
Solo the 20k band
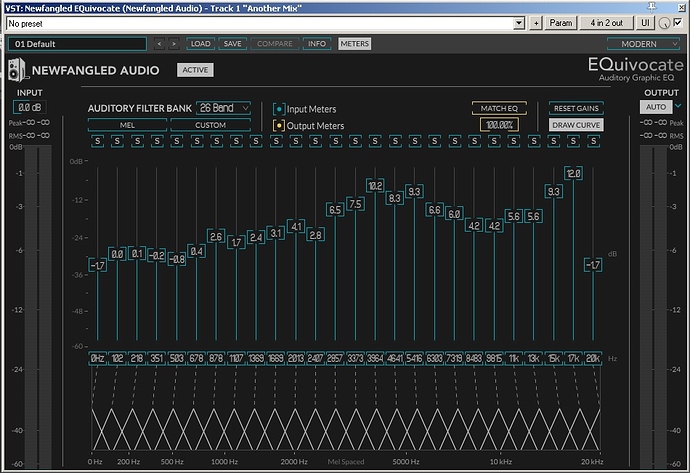pyautogui.click(x=593, y=141)
